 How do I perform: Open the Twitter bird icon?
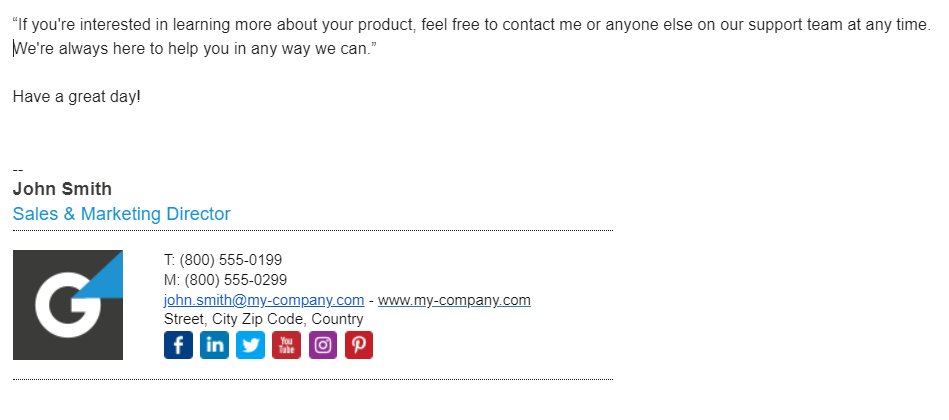250,345
